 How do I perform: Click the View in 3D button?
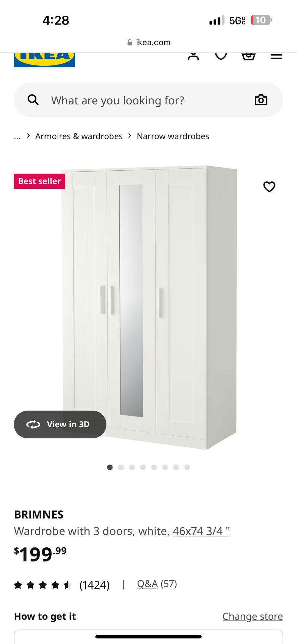pos(60,424)
